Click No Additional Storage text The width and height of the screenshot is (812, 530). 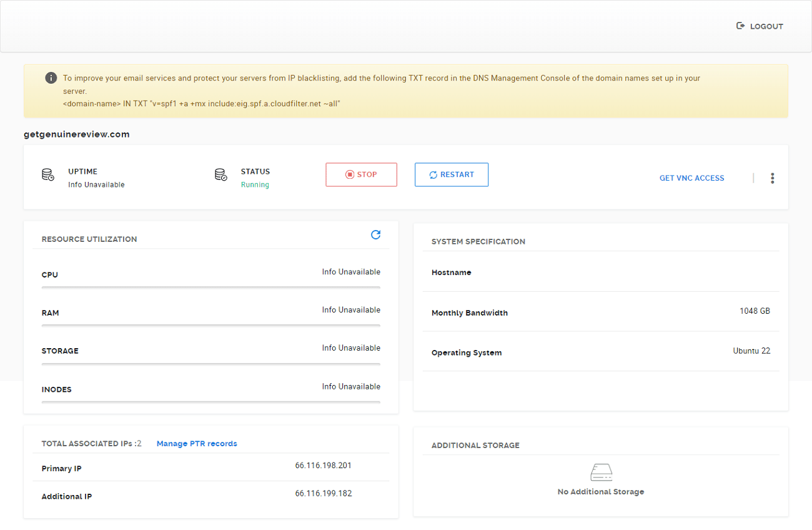click(x=601, y=492)
